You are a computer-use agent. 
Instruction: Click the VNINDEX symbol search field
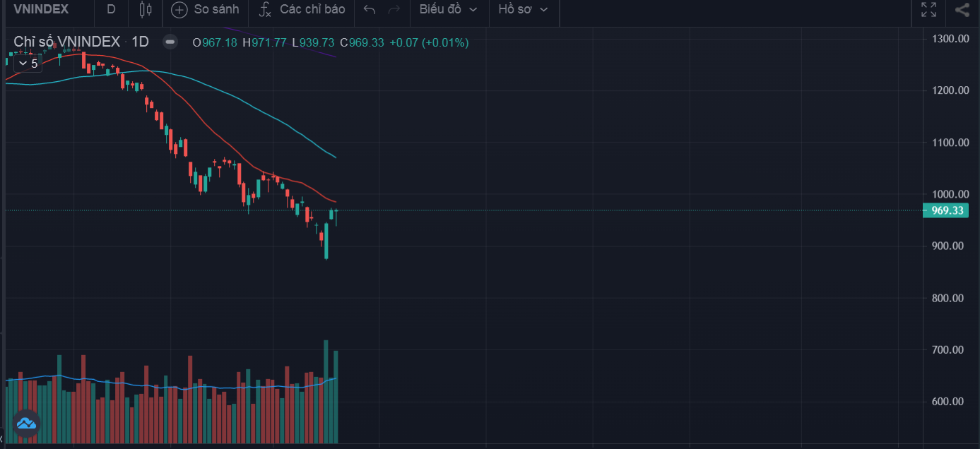tap(41, 10)
